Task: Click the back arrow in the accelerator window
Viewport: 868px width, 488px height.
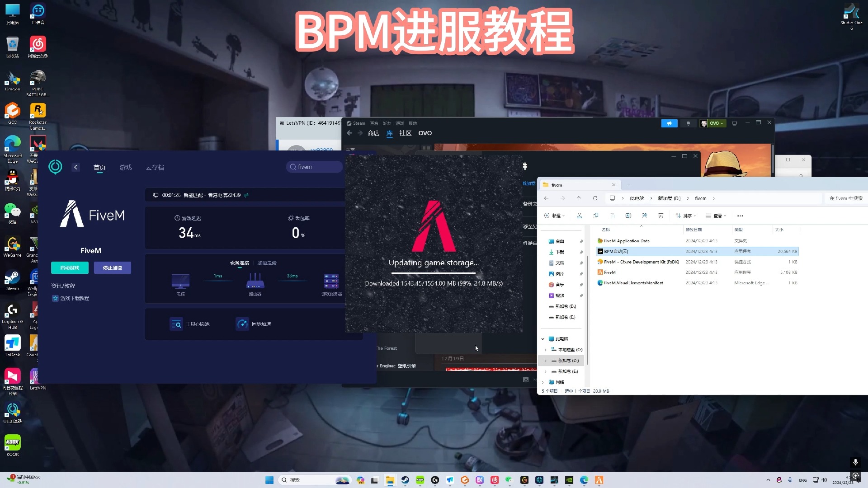Action: coord(75,167)
